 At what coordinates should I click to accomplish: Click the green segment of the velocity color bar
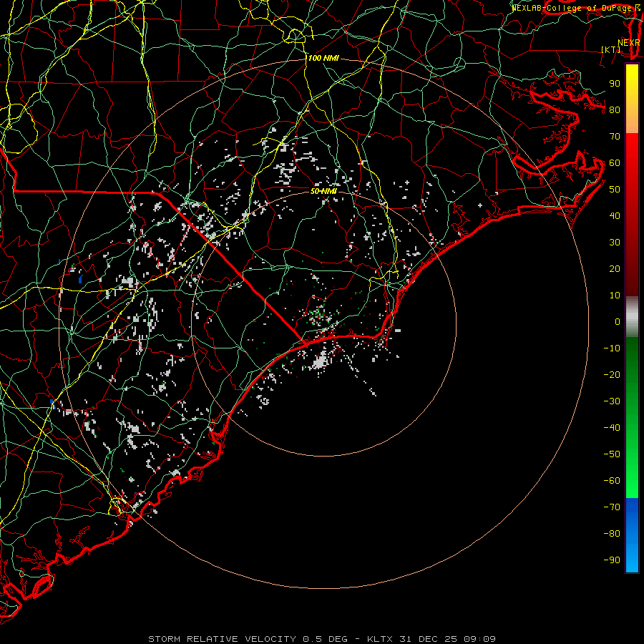tap(632, 418)
